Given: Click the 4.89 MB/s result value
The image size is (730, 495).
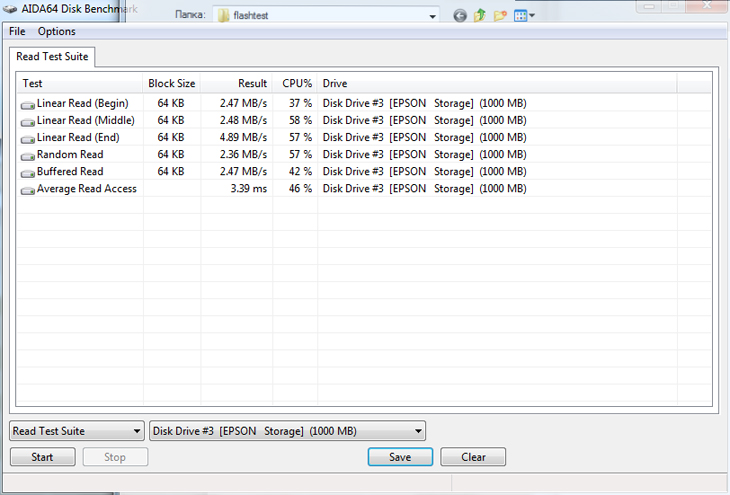Looking at the screenshot, I should point(243,137).
